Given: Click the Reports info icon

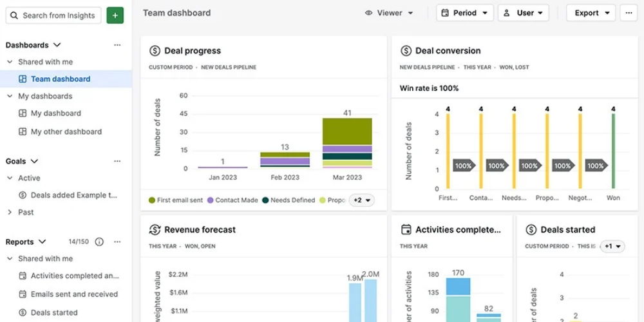Looking at the screenshot, I should point(99,242).
